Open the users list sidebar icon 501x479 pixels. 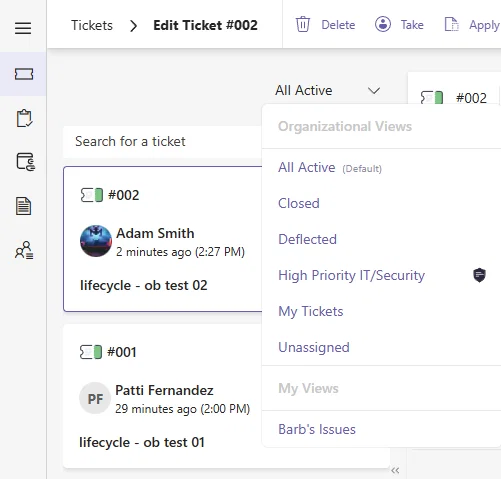coord(24,250)
